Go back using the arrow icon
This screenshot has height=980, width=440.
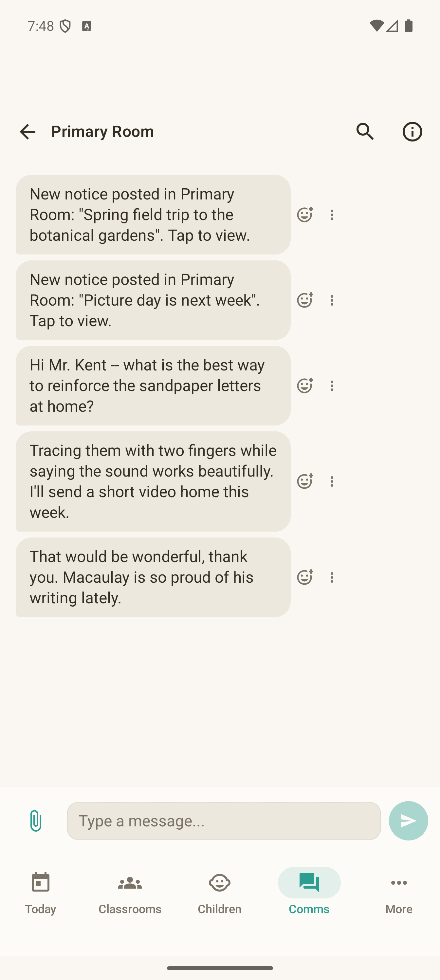[27, 132]
